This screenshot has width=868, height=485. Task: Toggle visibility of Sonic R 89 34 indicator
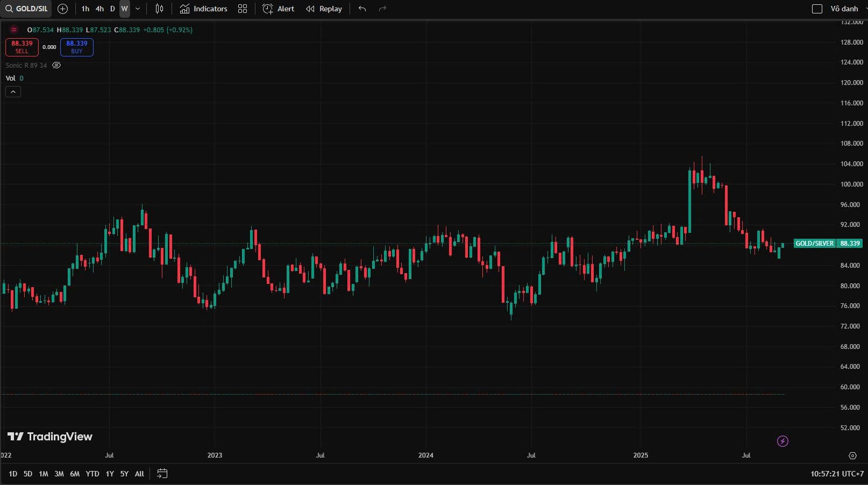click(56, 65)
